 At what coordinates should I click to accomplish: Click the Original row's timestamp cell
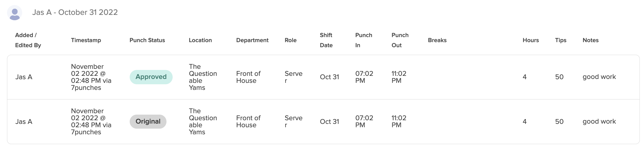coord(91,122)
